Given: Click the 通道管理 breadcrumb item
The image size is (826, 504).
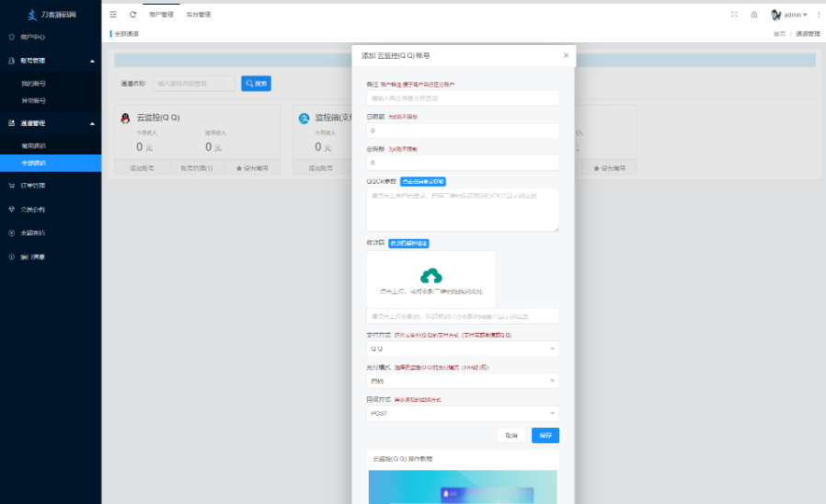Looking at the screenshot, I should pos(808,34).
